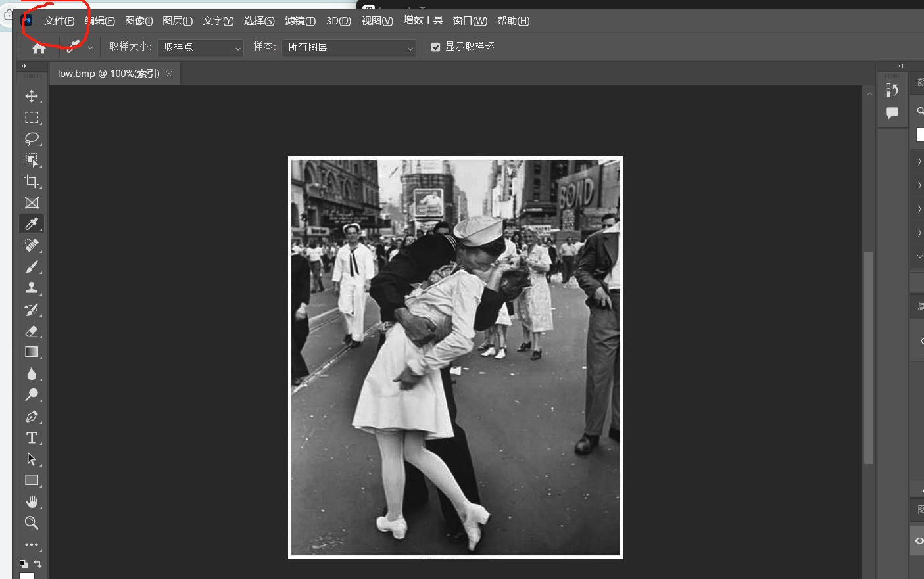Open the 文件 menu
Viewport: 924px width, 579px height.
58,20
